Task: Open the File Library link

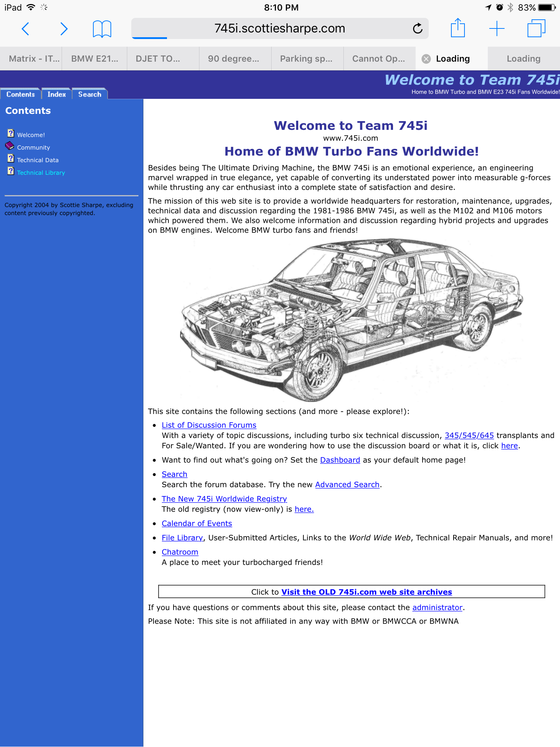Action: pyautogui.click(x=182, y=538)
